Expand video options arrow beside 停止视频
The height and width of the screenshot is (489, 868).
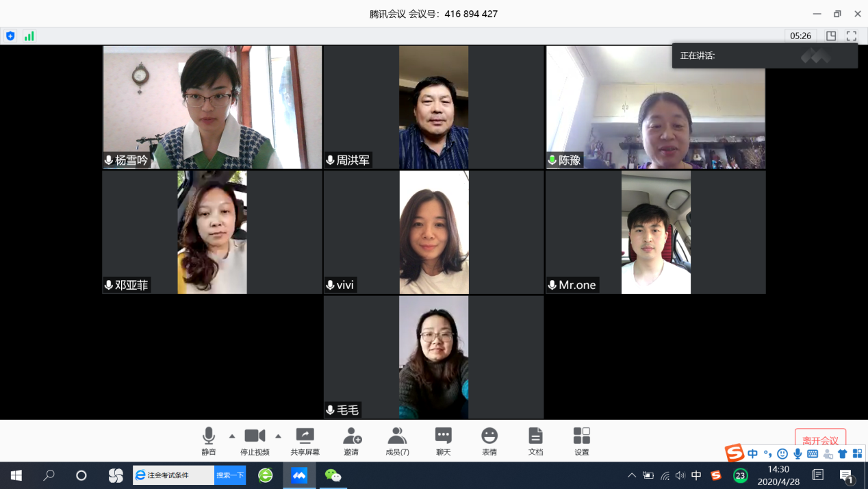click(278, 436)
